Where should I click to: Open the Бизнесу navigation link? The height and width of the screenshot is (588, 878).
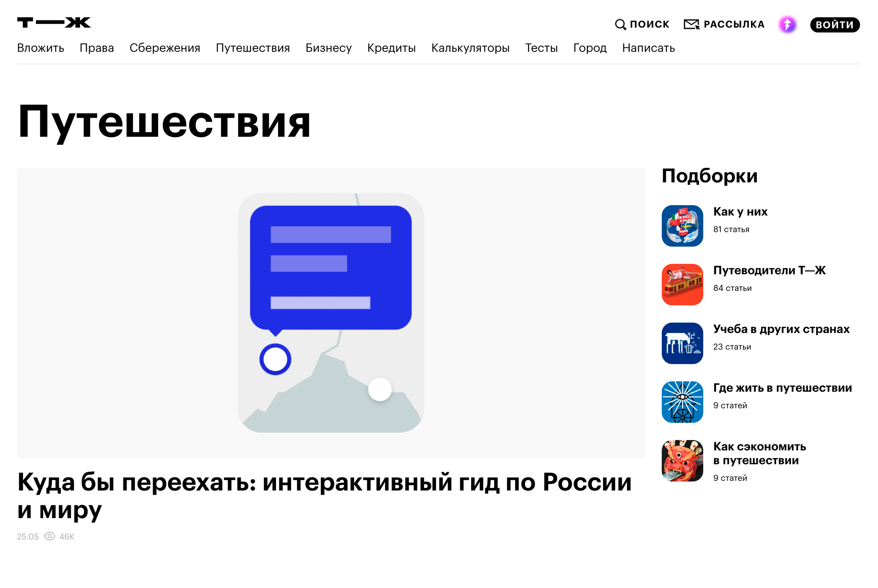click(x=328, y=48)
